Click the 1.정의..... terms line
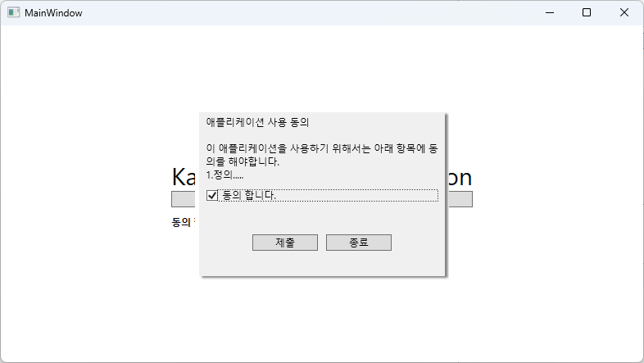The height and width of the screenshot is (363, 644). tap(224, 175)
